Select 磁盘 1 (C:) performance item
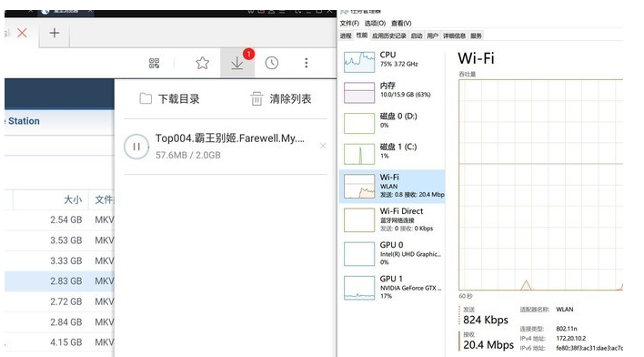 [392, 153]
